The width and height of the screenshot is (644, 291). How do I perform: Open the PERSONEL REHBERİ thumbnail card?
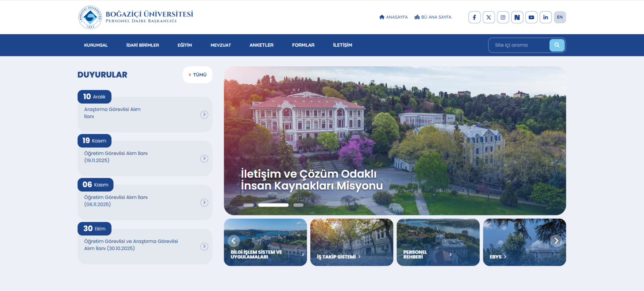(x=438, y=242)
